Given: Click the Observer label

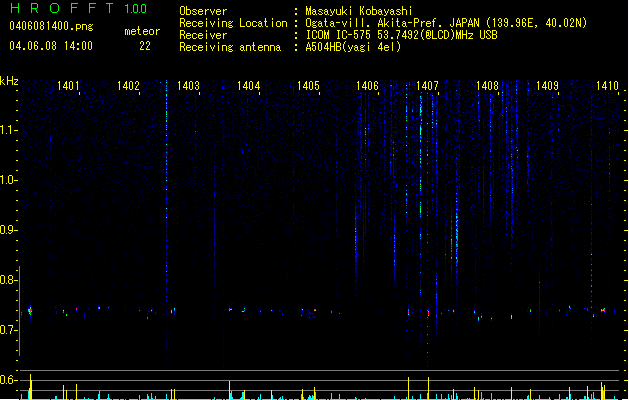Looking at the screenshot, I should point(203,11).
